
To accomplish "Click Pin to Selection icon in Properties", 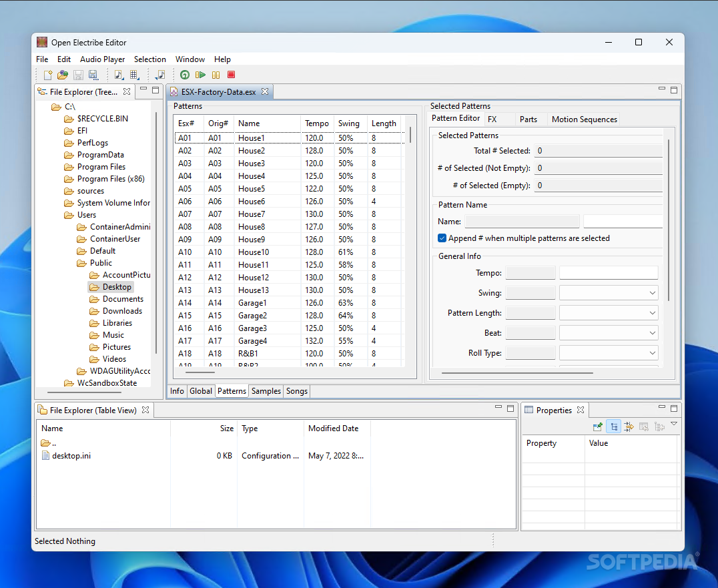I will [x=598, y=426].
